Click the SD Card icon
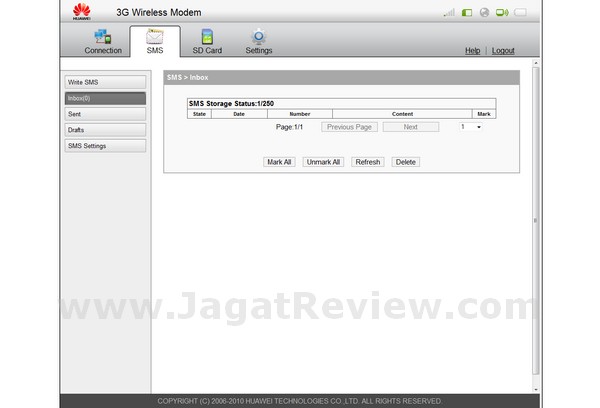 point(207,37)
